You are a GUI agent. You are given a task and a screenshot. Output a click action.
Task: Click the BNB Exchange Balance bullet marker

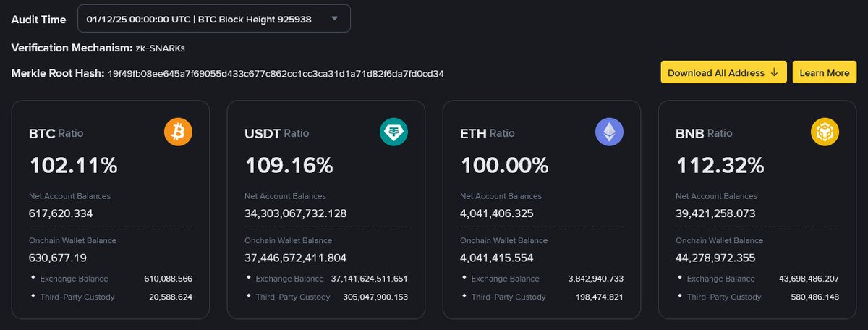pyautogui.click(x=680, y=278)
